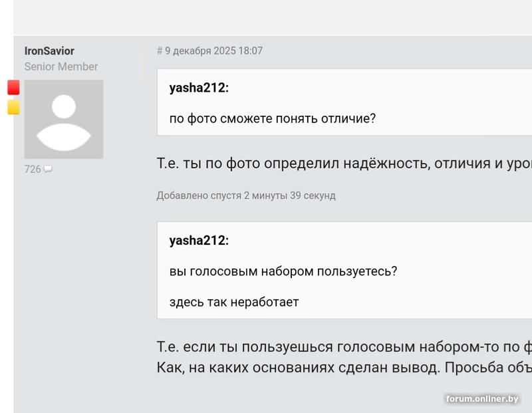Click the 726 message count
Image resolution: width=532 pixels, height=413 pixels.
[33, 170]
